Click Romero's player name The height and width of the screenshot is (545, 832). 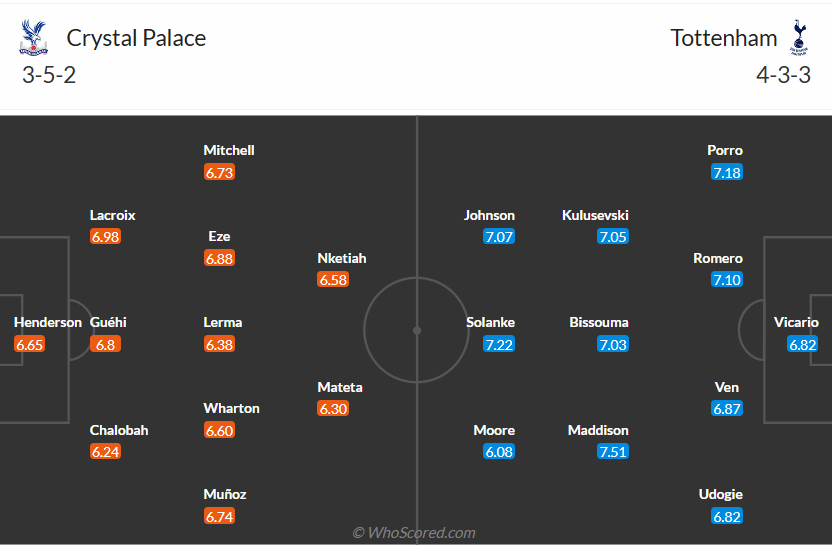click(x=718, y=258)
